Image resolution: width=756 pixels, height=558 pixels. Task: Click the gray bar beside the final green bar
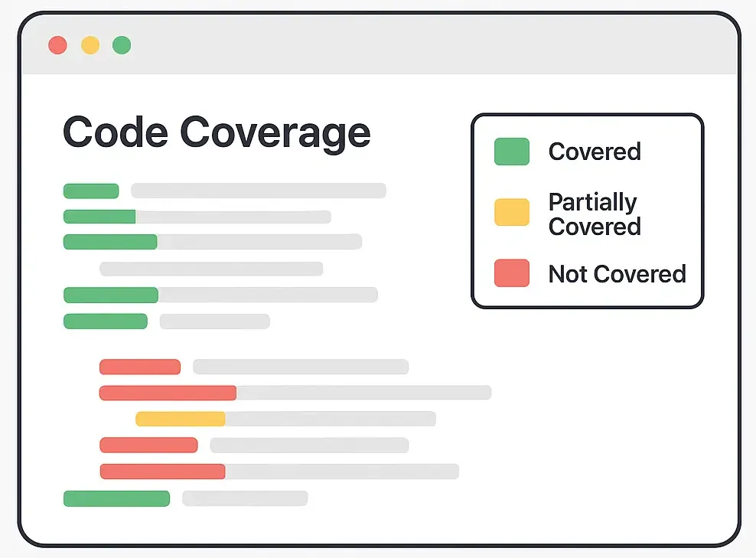[245, 498]
